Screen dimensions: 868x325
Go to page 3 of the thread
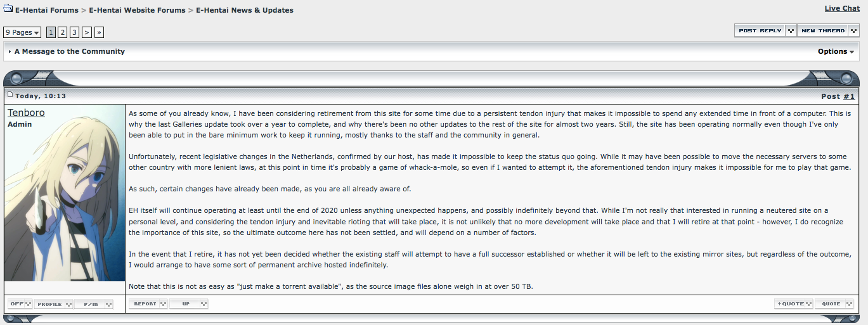click(x=75, y=32)
